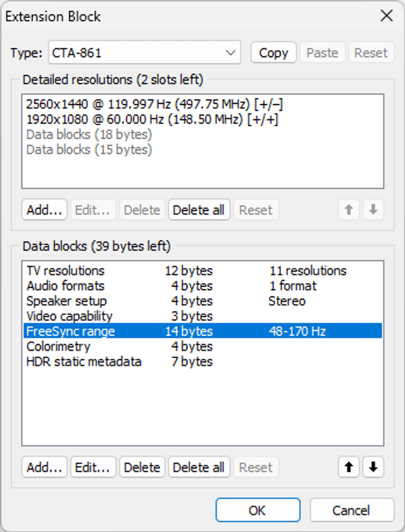The image size is (405, 532).
Task: Edit the selected FreeSync range block
Action: (x=92, y=467)
